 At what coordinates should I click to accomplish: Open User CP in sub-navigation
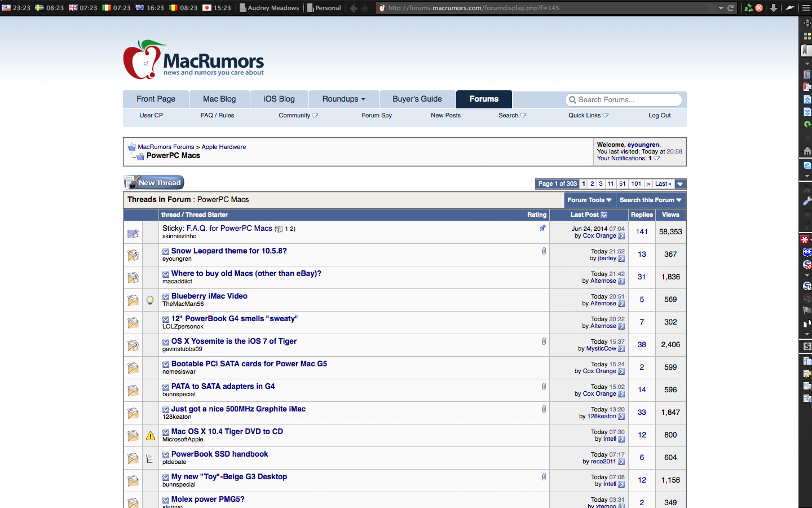point(151,115)
